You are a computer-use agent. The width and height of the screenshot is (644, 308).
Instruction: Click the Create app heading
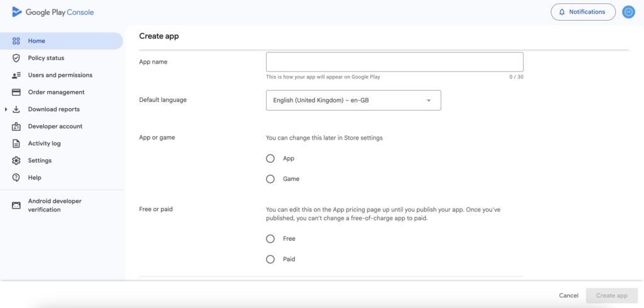(x=159, y=36)
